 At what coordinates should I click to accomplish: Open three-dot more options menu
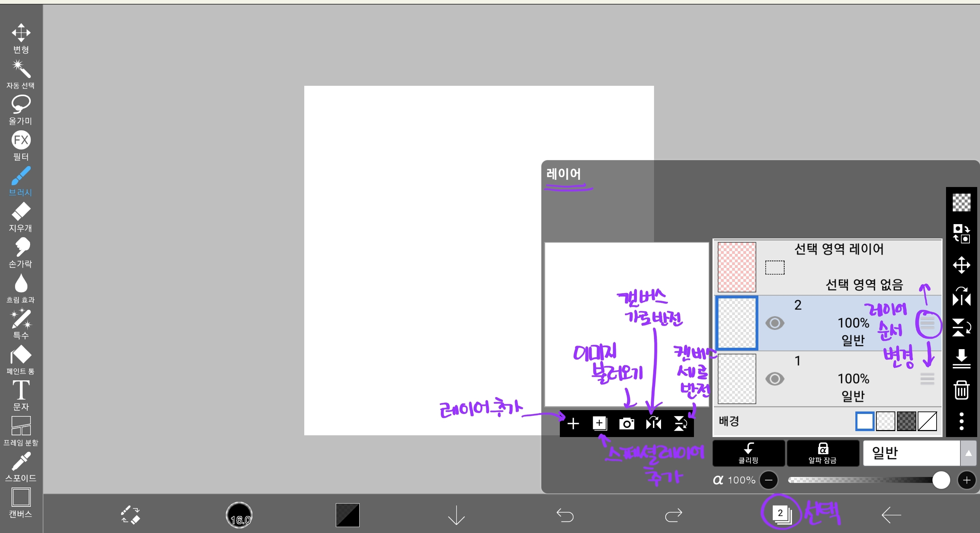[961, 421]
